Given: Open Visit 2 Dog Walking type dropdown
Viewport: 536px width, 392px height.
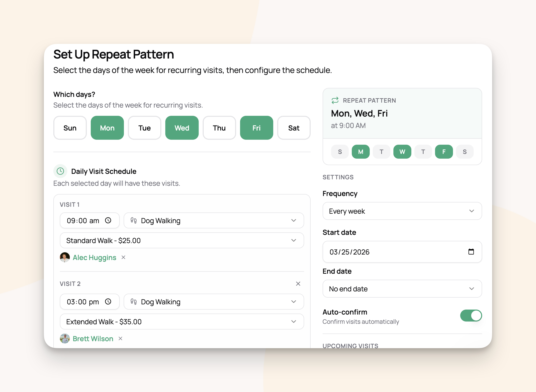Looking at the screenshot, I should (x=213, y=302).
